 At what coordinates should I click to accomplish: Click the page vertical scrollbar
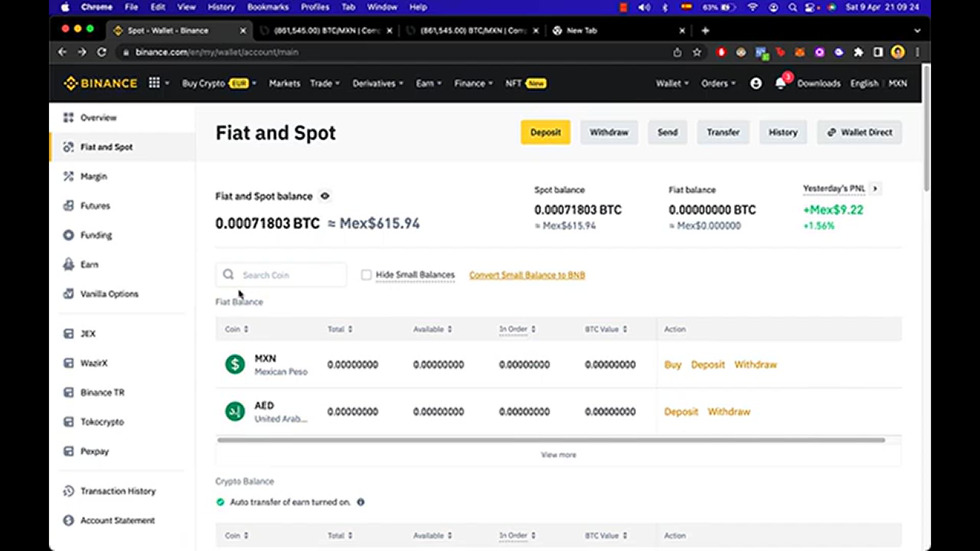pos(926,128)
